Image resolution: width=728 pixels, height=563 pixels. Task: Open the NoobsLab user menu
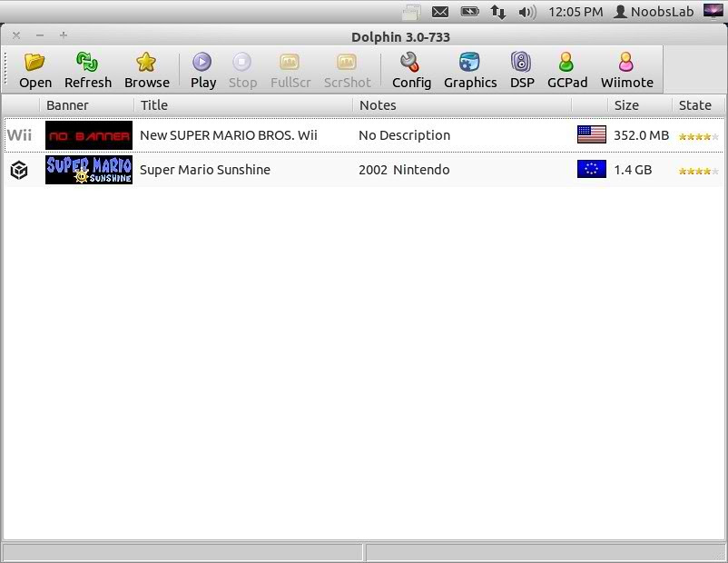(654, 12)
